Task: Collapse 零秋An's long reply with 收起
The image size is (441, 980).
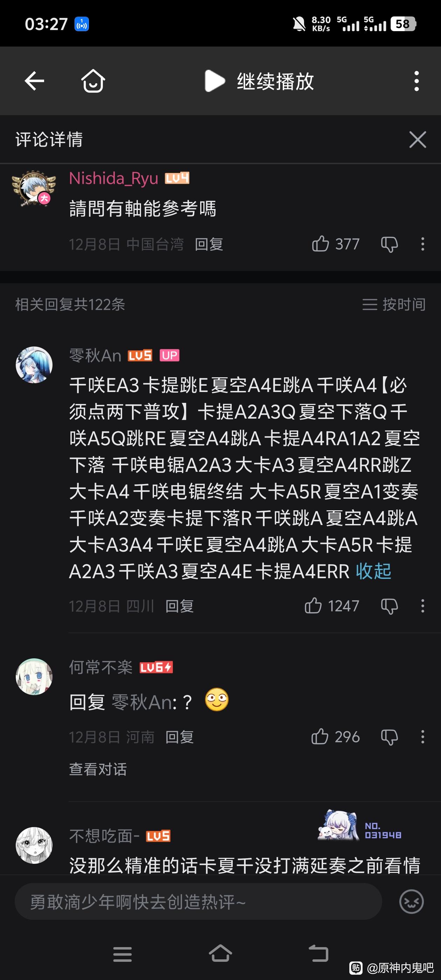Action: click(373, 571)
